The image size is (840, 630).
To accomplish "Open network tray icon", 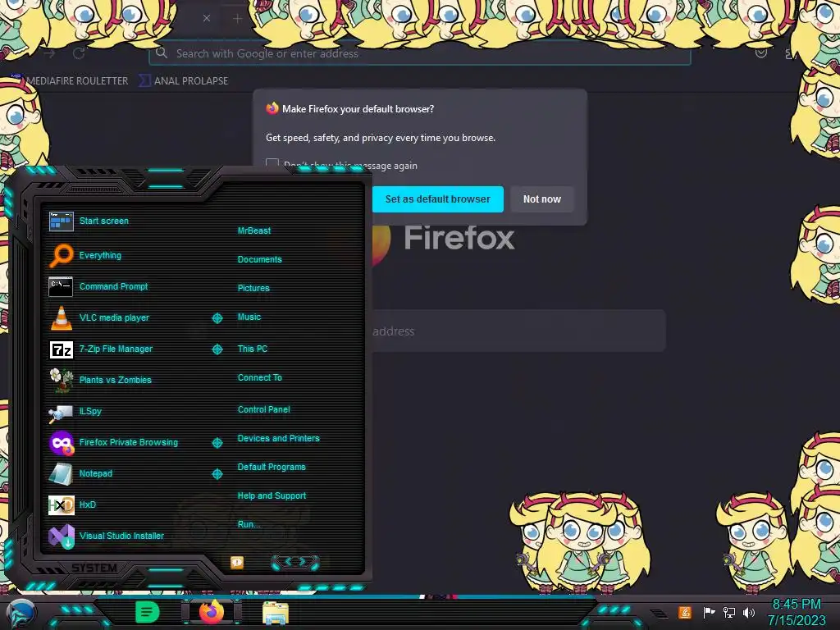I will pos(729,612).
